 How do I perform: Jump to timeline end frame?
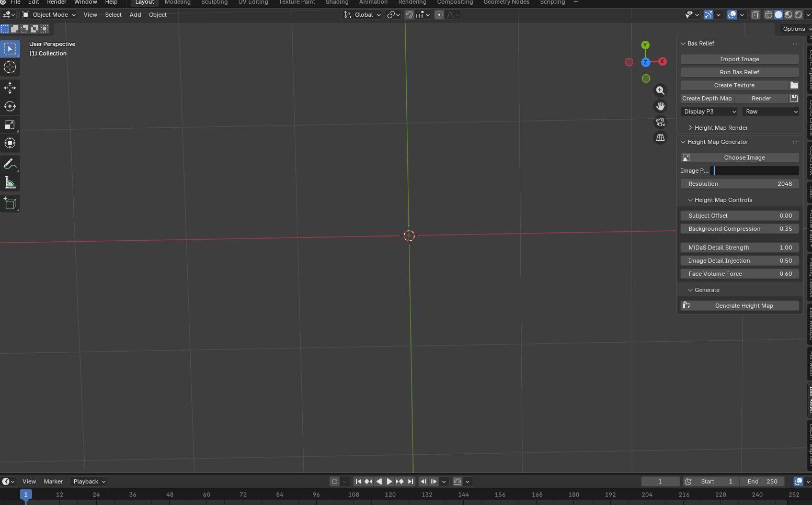(x=410, y=481)
